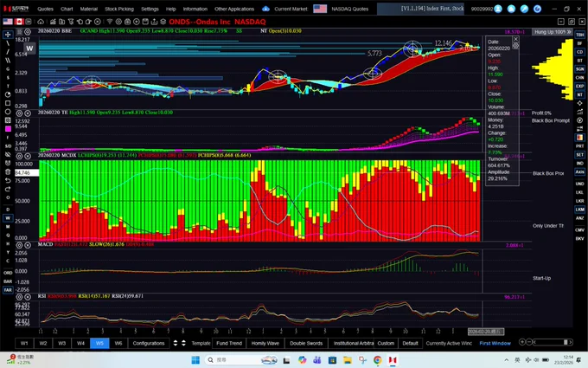Click the zoom-in plus icon at bottom right
588x368 pixels.
522,342
